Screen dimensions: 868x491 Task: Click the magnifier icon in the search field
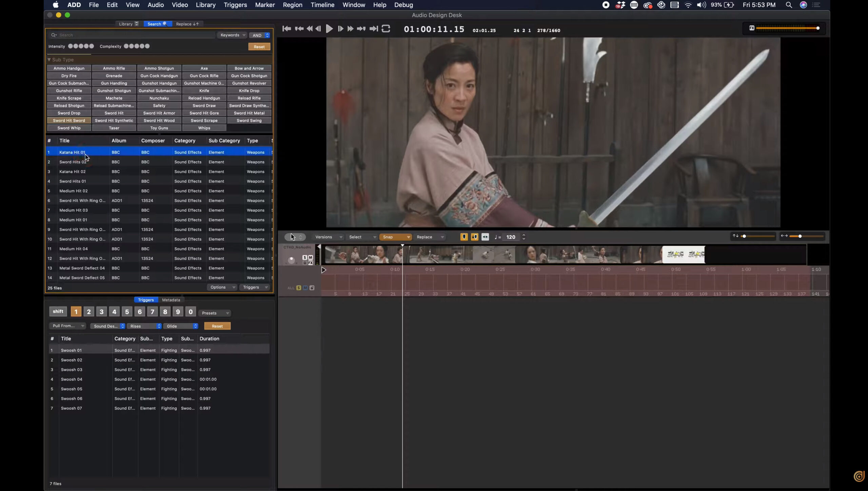54,35
